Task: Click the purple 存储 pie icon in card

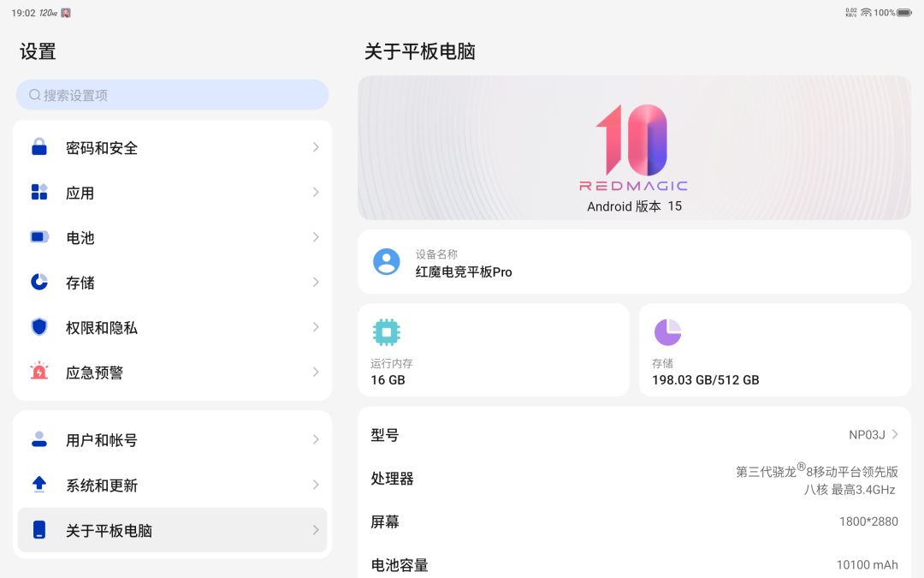Action: point(667,332)
